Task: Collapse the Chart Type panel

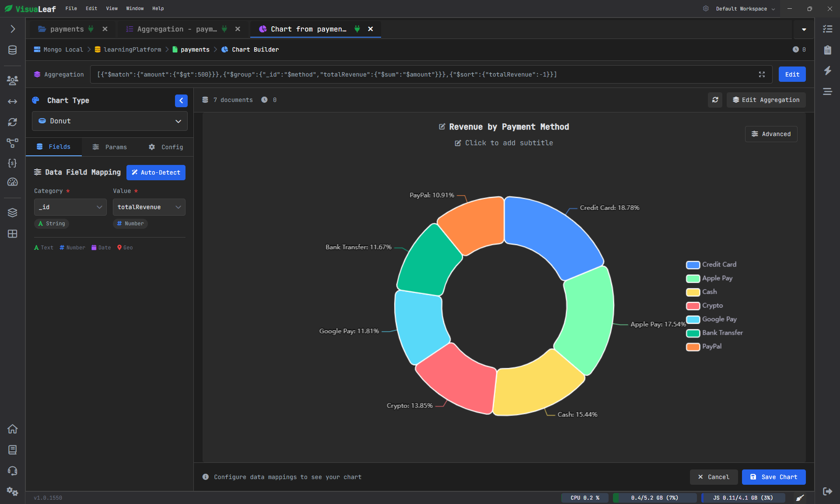Action: point(181,101)
